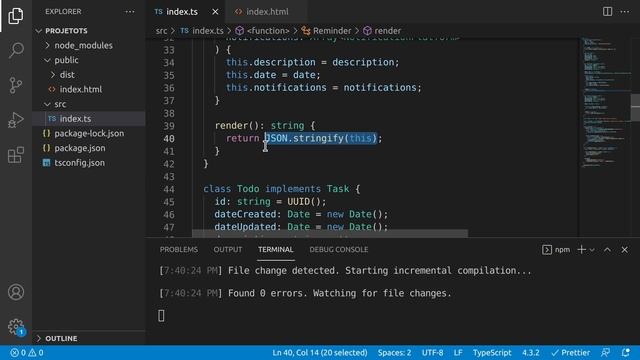Screen dimensions: 640x360
Task: Expand the OUTLINE section
Action: tap(61, 338)
